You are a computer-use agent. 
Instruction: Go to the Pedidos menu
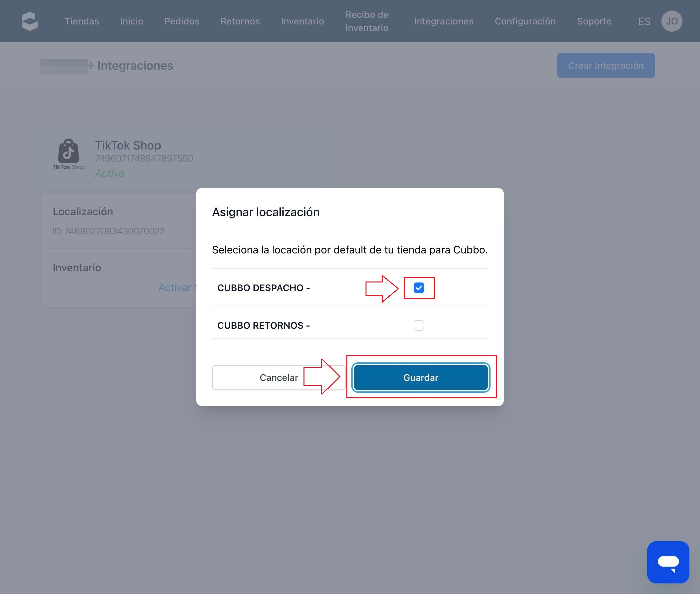pos(182,21)
